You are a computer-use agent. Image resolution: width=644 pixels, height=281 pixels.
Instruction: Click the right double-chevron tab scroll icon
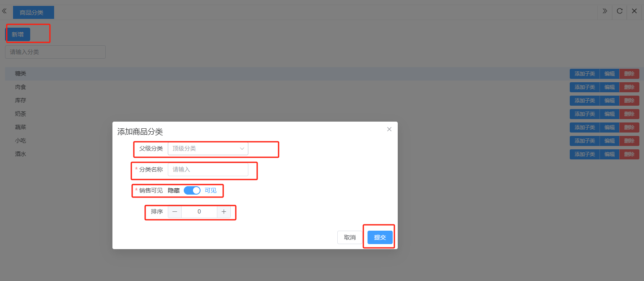tap(605, 11)
